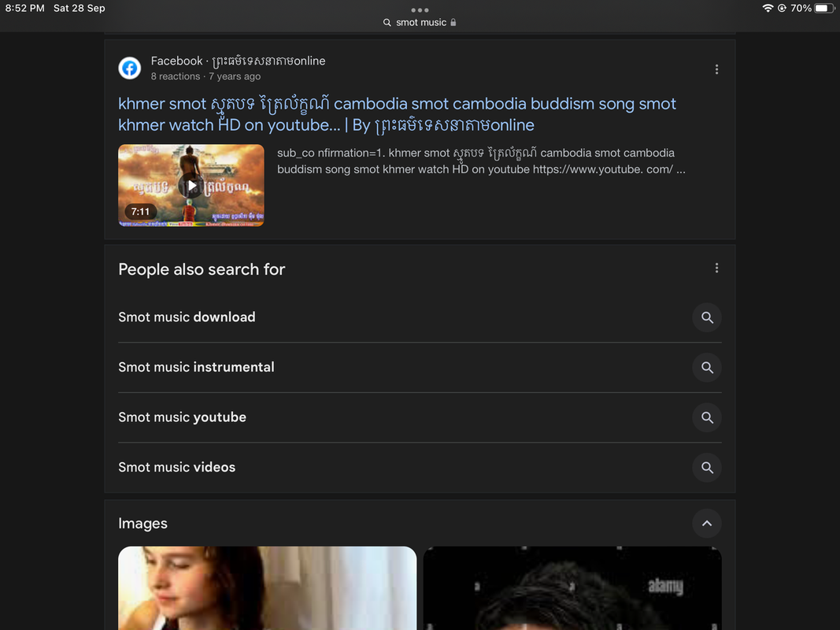The width and height of the screenshot is (840, 630).
Task: Click the 7:11 video duration badge
Action: 140,212
